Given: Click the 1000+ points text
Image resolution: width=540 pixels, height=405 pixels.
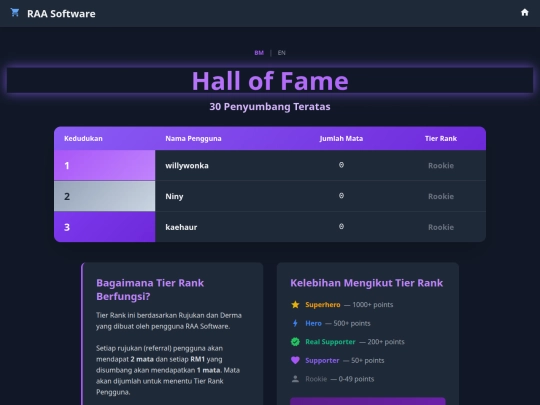Looking at the screenshot, I should pos(373,305).
